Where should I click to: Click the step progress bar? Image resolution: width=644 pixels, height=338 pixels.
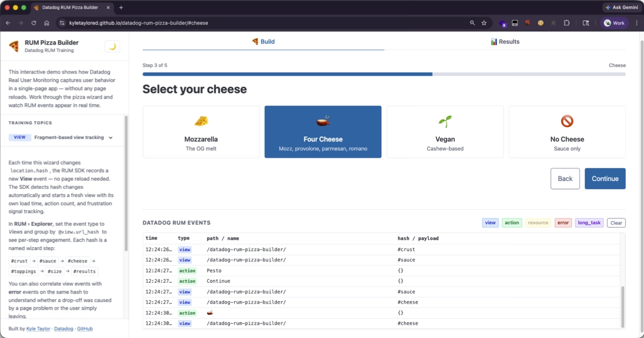pos(384,74)
